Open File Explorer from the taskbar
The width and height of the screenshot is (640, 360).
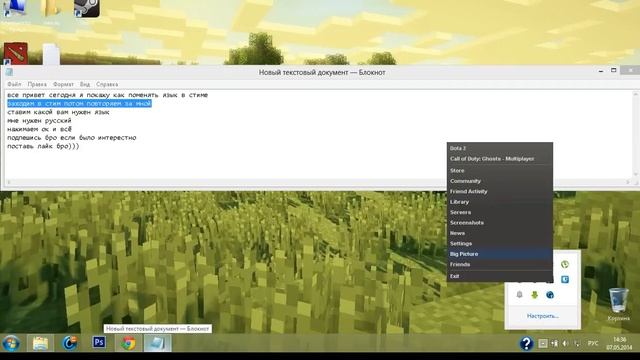click(40, 343)
